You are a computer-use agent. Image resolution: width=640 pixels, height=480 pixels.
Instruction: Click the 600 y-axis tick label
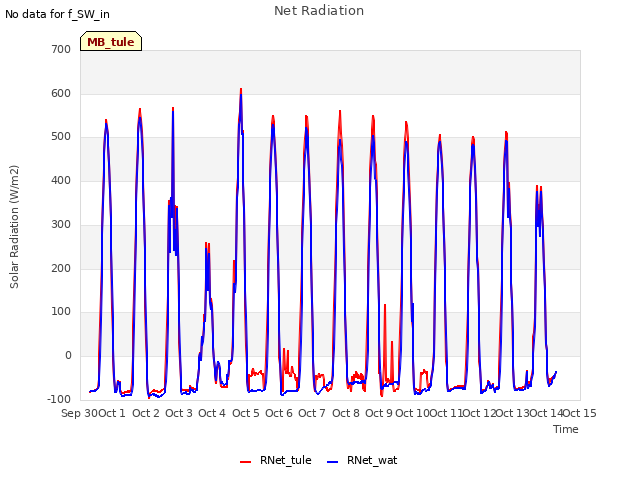[61, 93]
